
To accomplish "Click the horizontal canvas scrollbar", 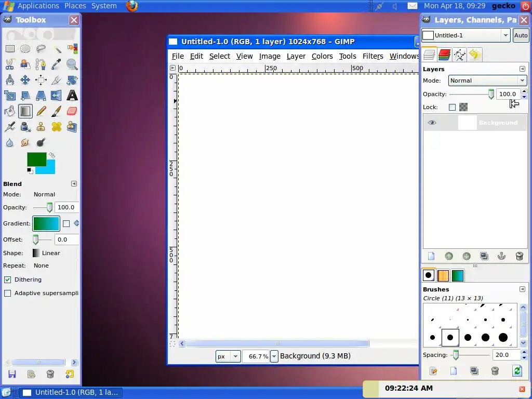I will point(277,344).
